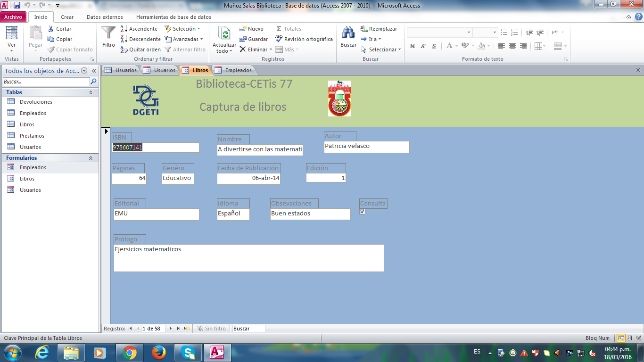Click the Copiar icon in Portapapeles
The width and height of the screenshot is (644, 362).
point(51,39)
